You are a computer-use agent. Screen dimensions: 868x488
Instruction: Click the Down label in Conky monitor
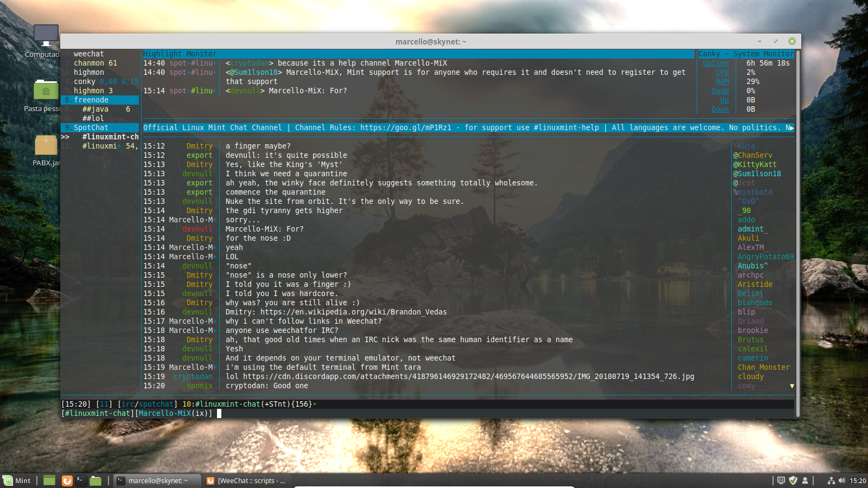coord(720,109)
